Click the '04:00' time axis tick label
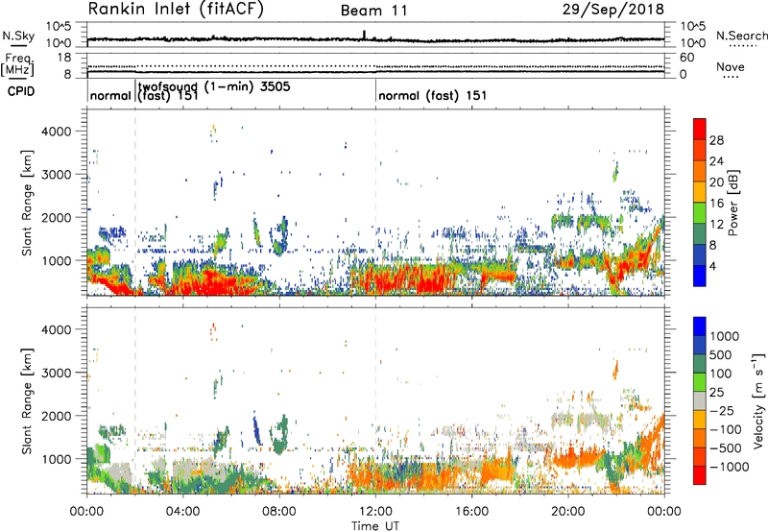The image size is (768, 532). pyautogui.click(x=183, y=512)
